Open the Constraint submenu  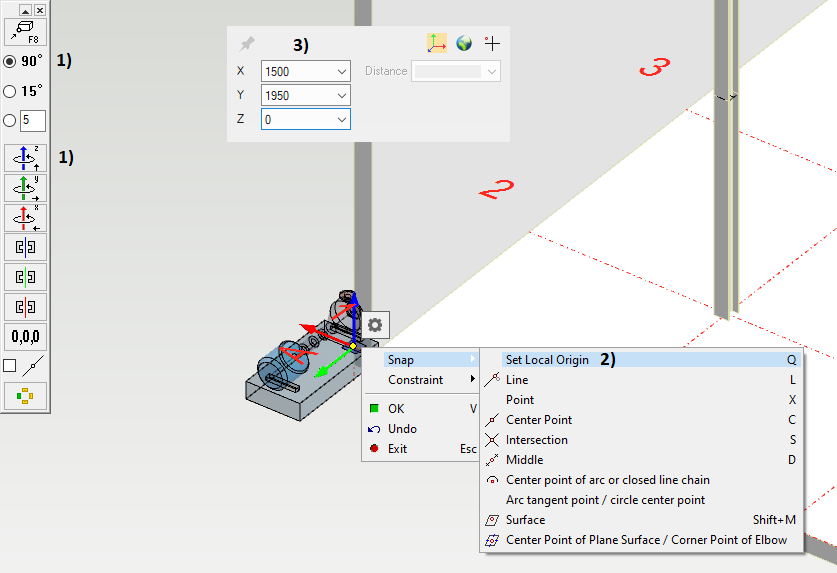(x=416, y=380)
